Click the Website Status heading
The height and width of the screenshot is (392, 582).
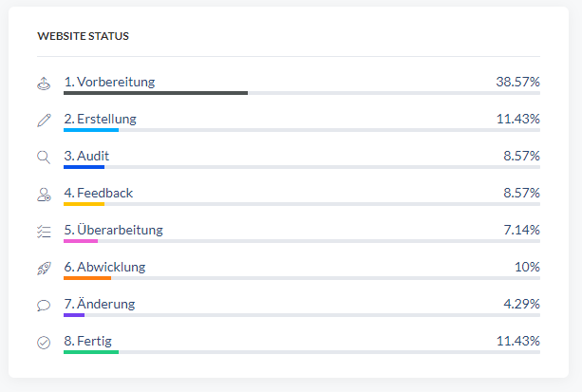pos(84,36)
